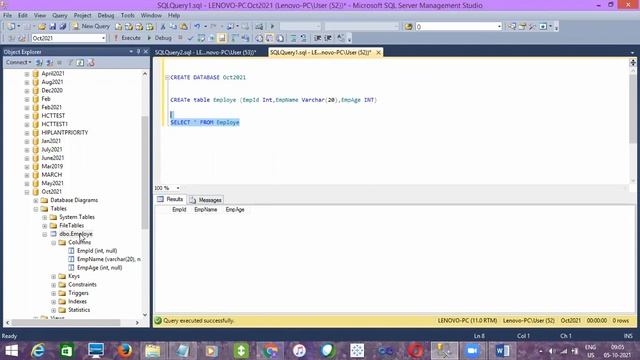The width and height of the screenshot is (640, 360).
Task: Switch to the Results tab
Action: tap(170, 199)
